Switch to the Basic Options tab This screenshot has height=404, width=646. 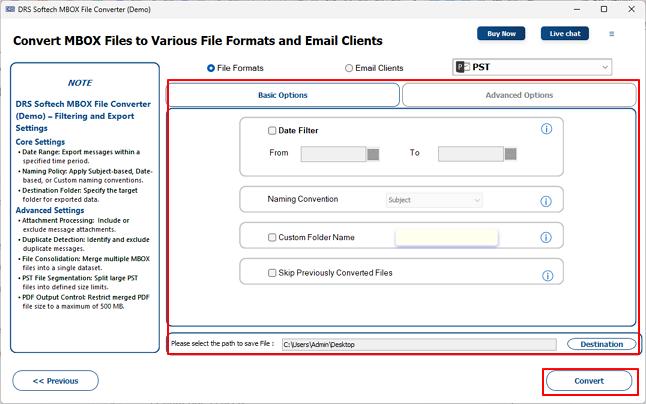coord(283,95)
